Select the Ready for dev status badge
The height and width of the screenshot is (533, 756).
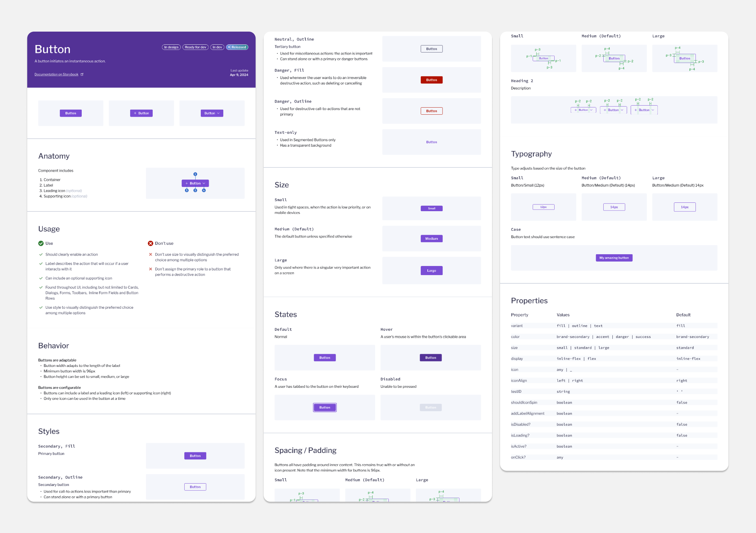195,47
